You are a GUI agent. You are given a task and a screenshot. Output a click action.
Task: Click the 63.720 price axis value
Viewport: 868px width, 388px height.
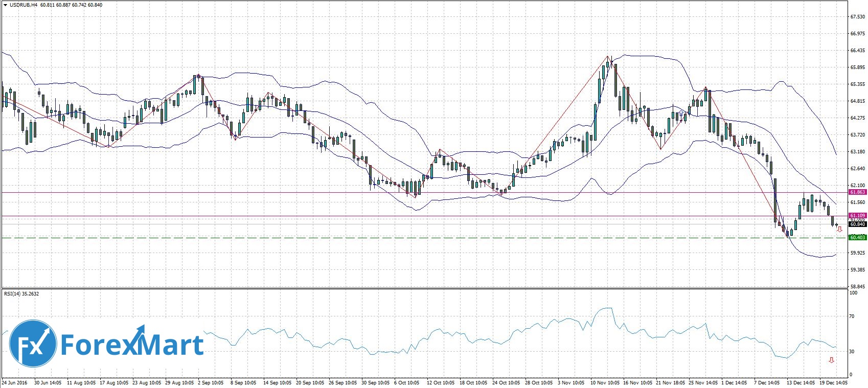click(857, 135)
